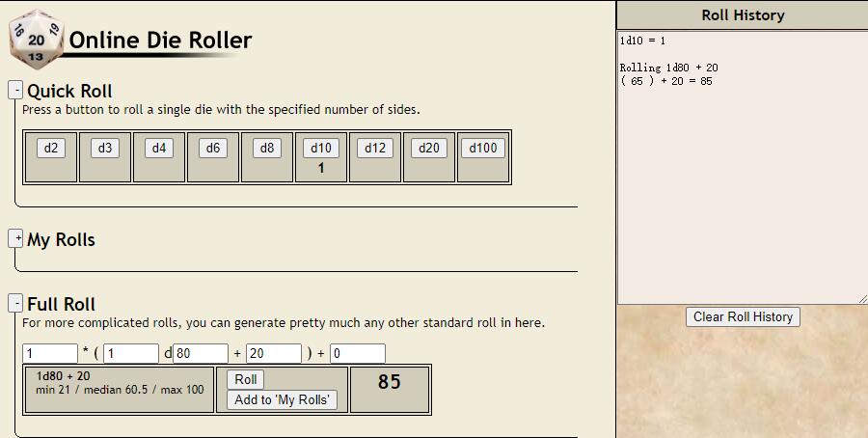Add current roll to 'My Rolls'
This screenshot has height=438, width=868.
tap(282, 399)
